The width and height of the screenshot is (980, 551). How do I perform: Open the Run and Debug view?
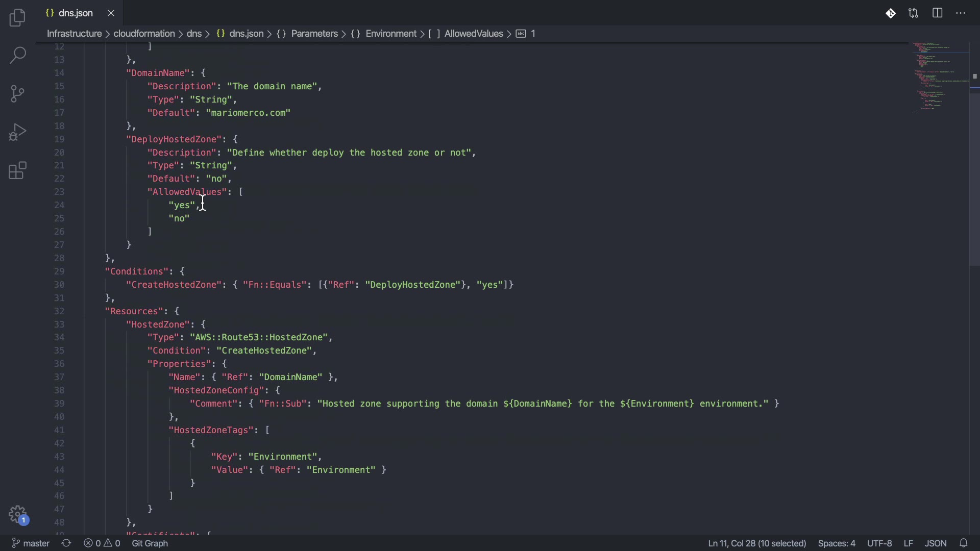[x=17, y=132]
